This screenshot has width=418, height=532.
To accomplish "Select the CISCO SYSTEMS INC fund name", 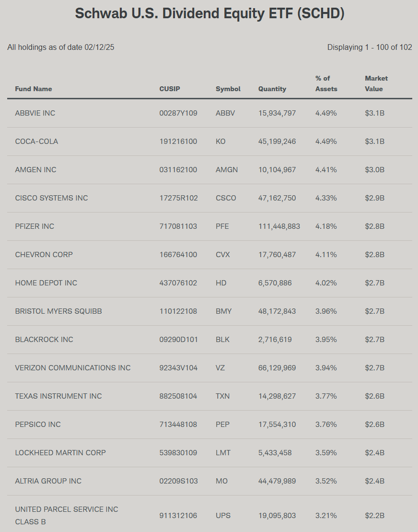I will 51,198.
